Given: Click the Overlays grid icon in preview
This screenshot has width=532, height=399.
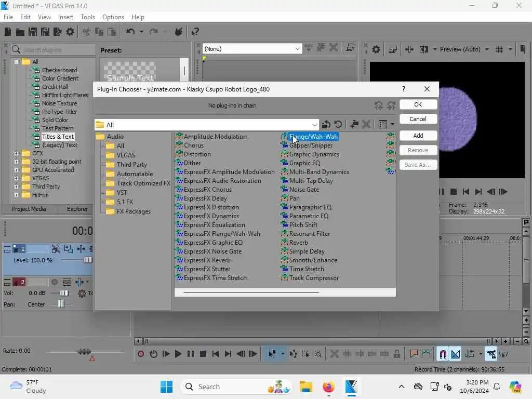Looking at the screenshot, I should pyautogui.click(x=499, y=49).
